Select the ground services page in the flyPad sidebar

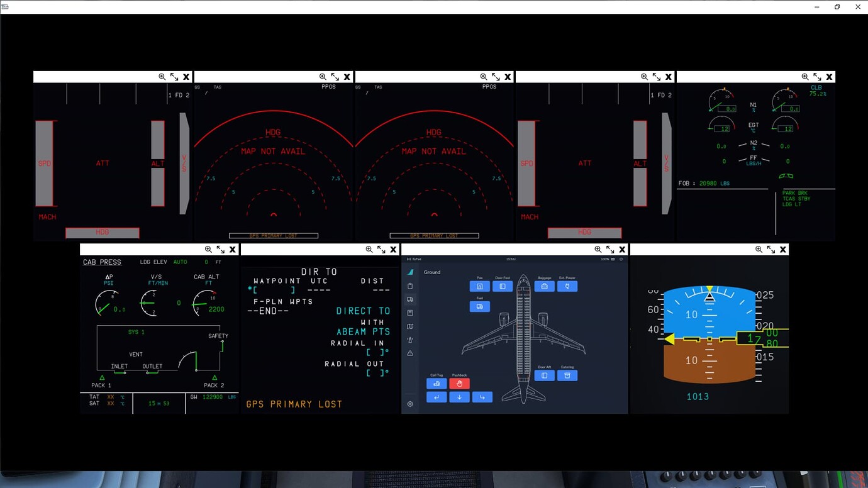tap(410, 300)
